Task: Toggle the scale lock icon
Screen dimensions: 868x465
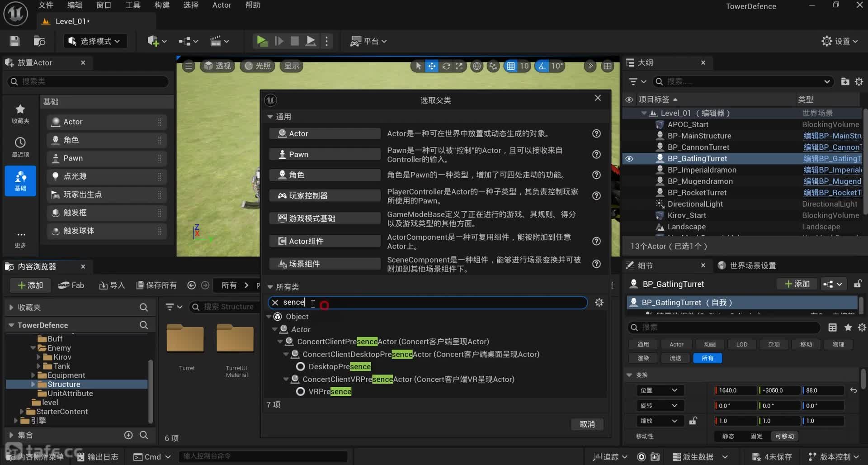Action: [x=693, y=421]
